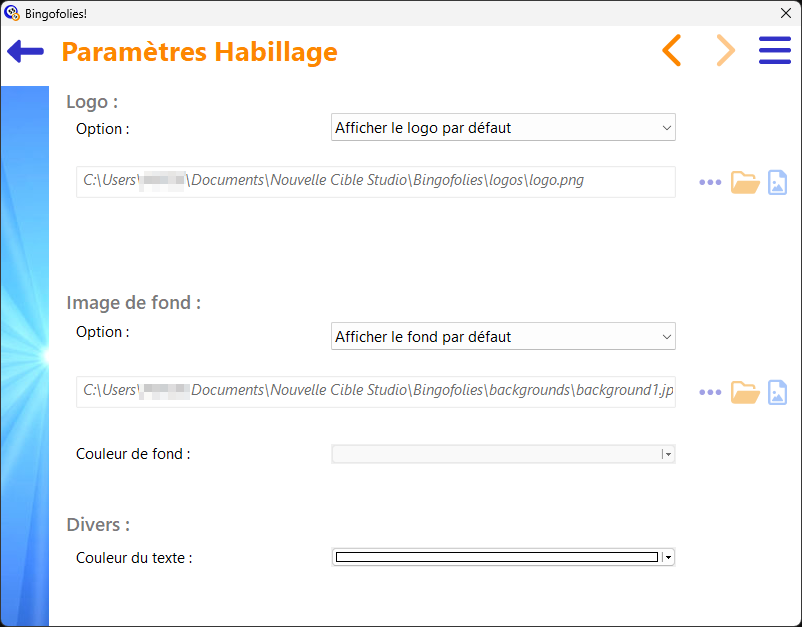Expand the 'Afficher le fond par défaut' dropdown
This screenshot has width=802, height=627.
[x=503, y=336]
